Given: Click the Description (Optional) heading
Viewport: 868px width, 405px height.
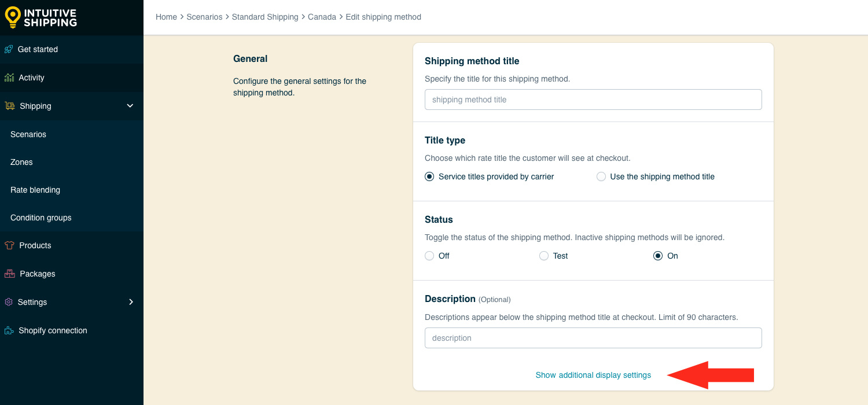Looking at the screenshot, I should (x=468, y=299).
